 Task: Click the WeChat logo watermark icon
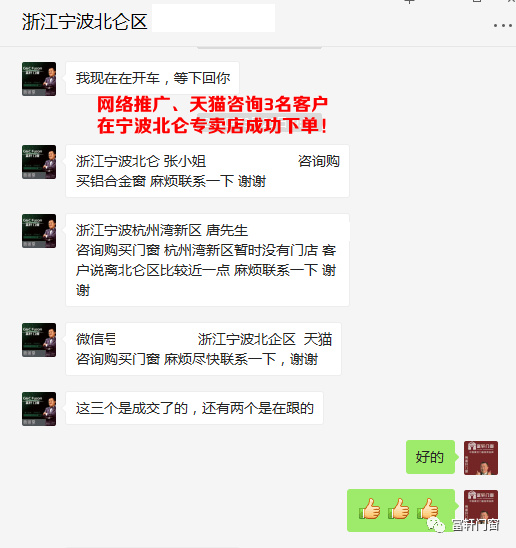click(436, 525)
